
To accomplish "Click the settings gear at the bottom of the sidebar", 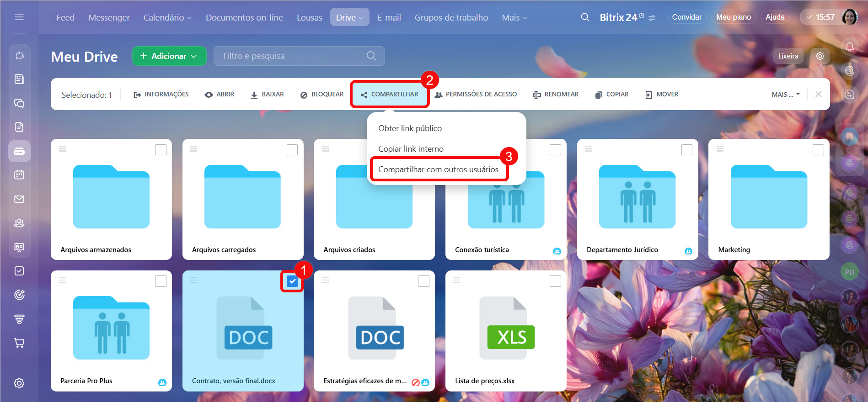I will click(x=19, y=383).
